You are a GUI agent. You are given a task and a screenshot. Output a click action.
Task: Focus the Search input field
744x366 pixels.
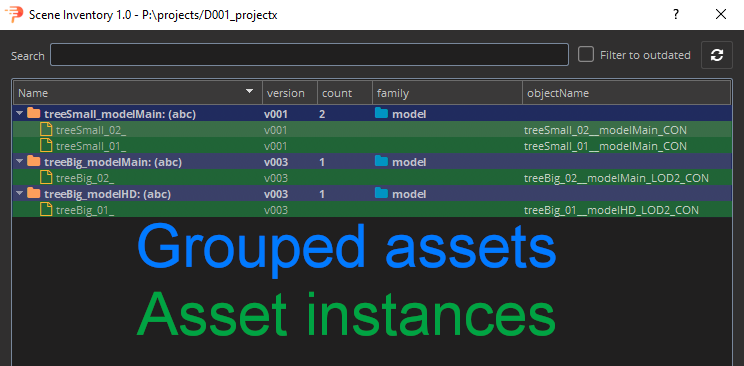click(x=309, y=55)
